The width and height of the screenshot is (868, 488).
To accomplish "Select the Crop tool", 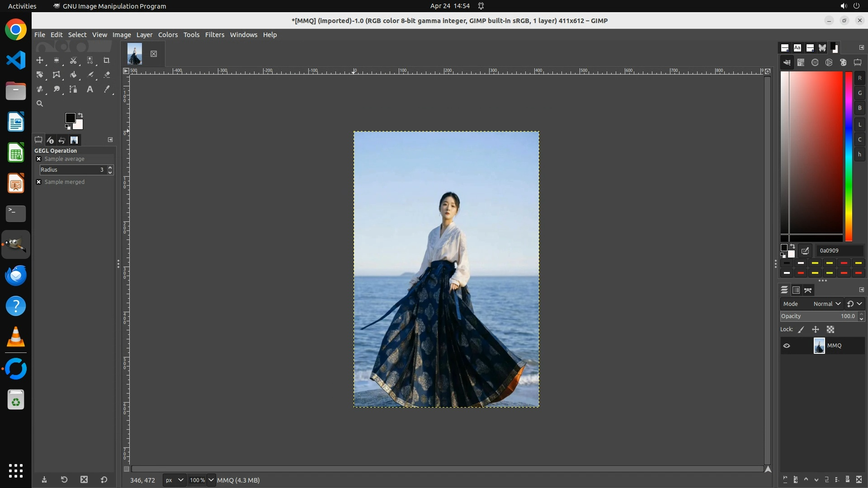I will tap(107, 60).
